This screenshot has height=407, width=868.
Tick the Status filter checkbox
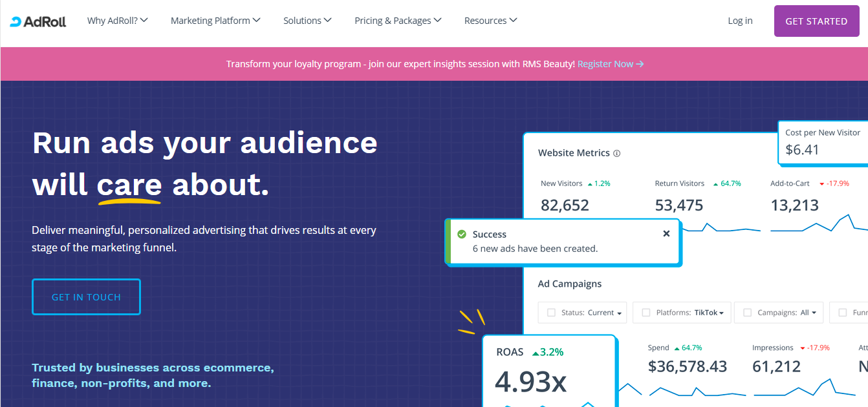pyautogui.click(x=551, y=313)
